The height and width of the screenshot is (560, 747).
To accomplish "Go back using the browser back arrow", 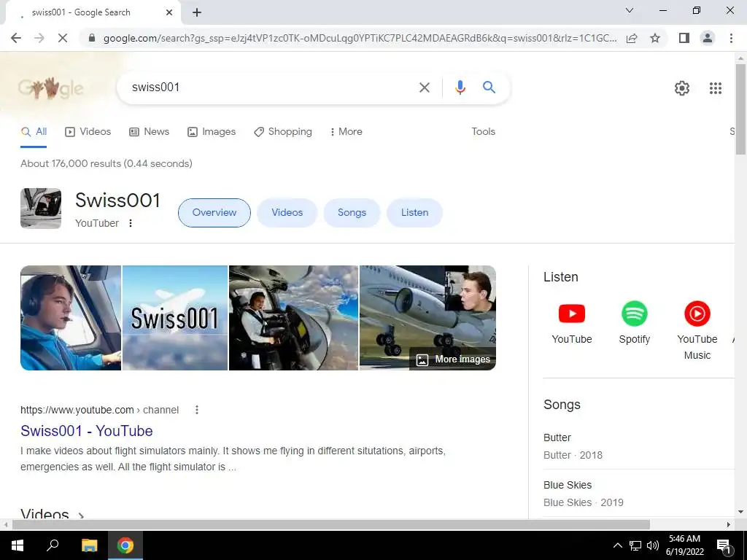I will coord(16,38).
